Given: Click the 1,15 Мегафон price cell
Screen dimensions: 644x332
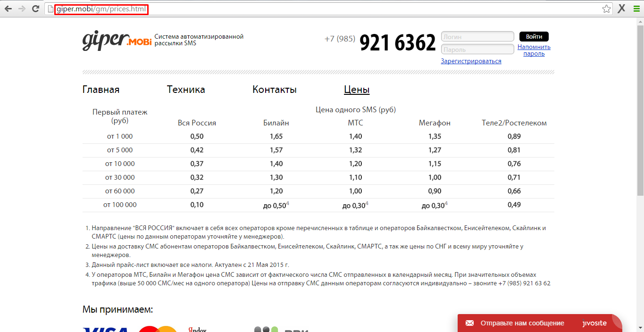Looking at the screenshot, I should [x=435, y=164].
